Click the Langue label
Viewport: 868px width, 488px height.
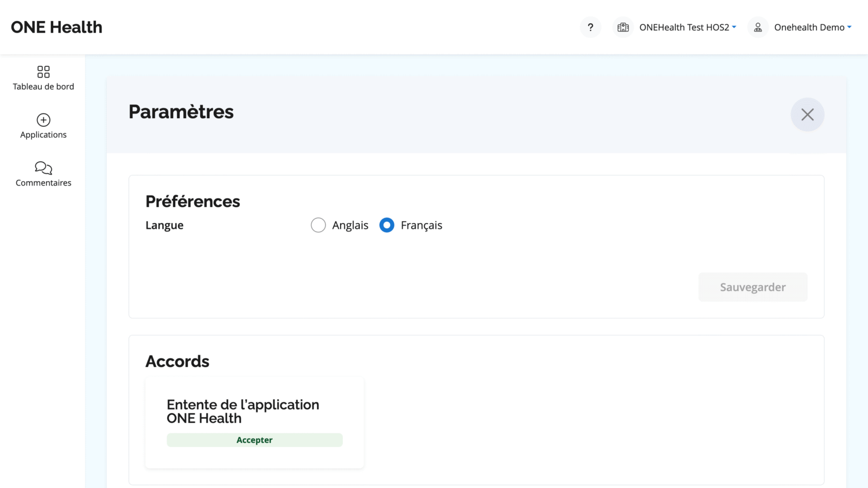pyautogui.click(x=164, y=226)
